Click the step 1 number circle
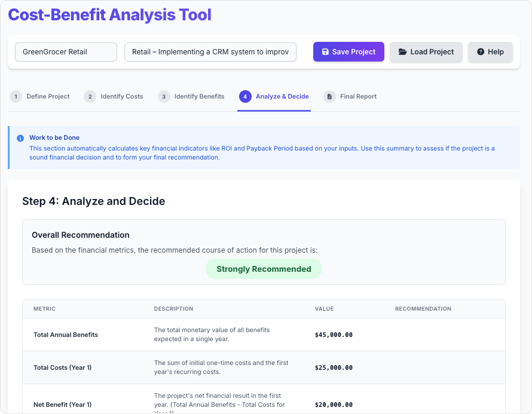 (16, 97)
